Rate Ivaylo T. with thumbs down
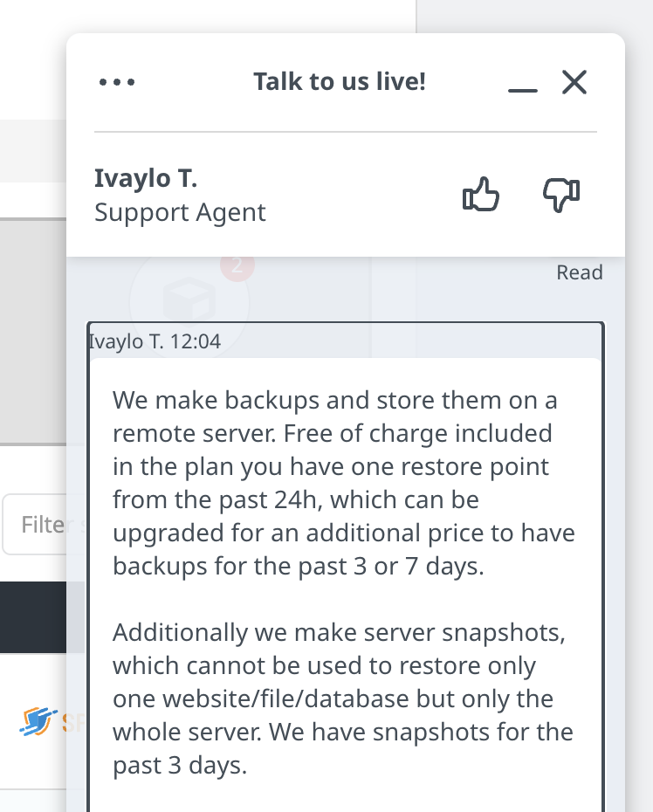Screen dimensions: 653x812 coord(561,195)
